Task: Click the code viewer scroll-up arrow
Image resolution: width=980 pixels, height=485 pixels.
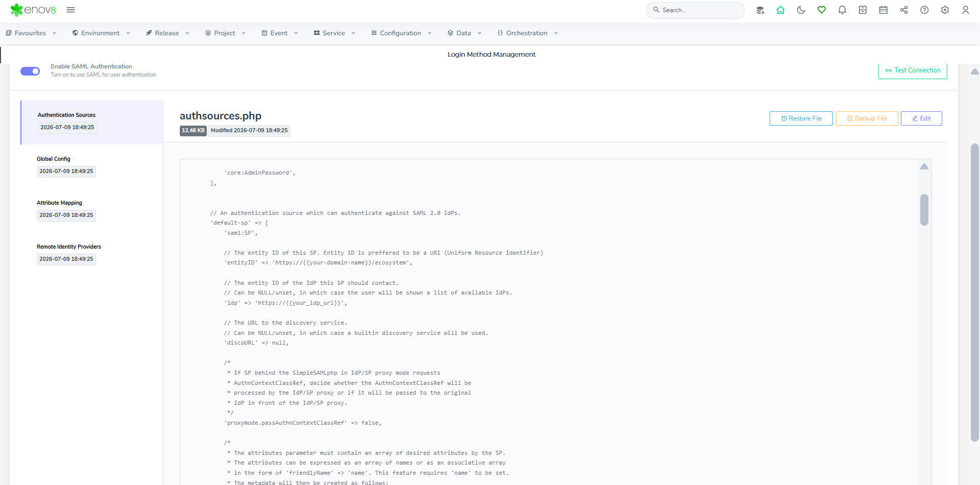Action: click(x=924, y=166)
